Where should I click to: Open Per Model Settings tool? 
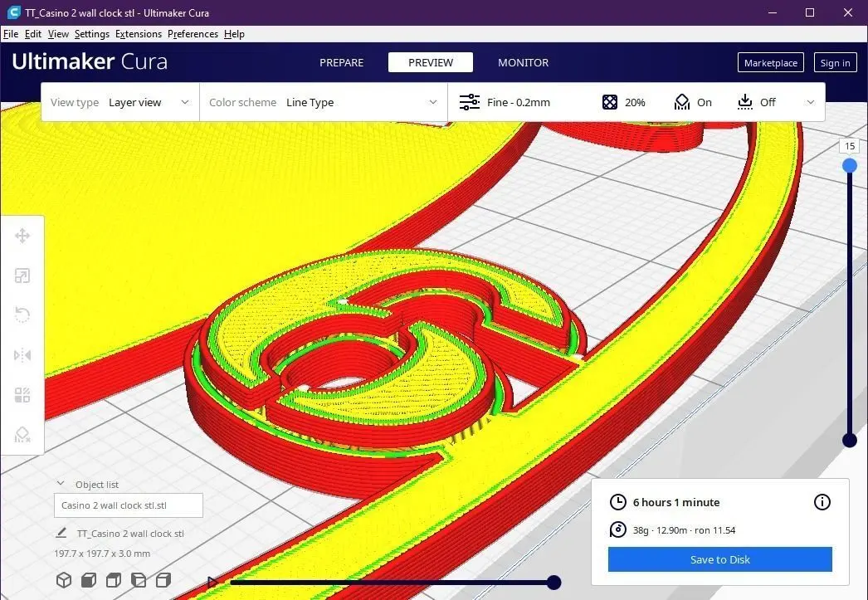point(22,395)
